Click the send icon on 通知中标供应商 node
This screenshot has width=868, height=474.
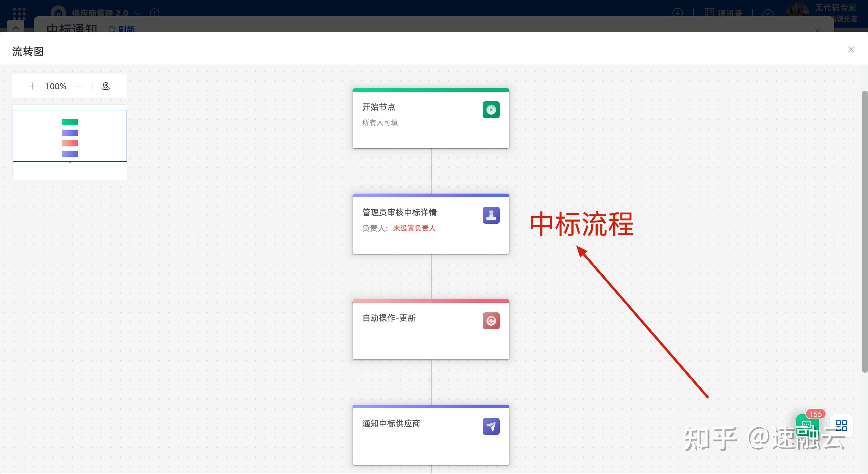click(x=491, y=426)
